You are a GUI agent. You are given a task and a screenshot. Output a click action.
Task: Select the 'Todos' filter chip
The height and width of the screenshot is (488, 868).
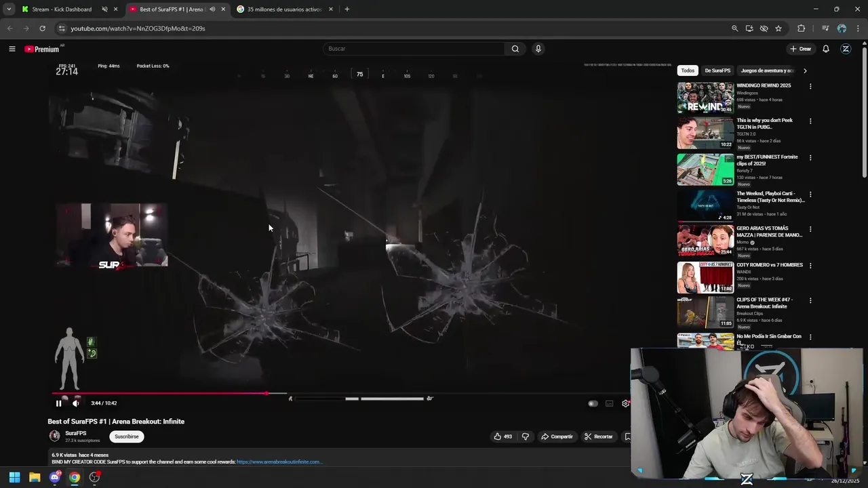coord(688,70)
